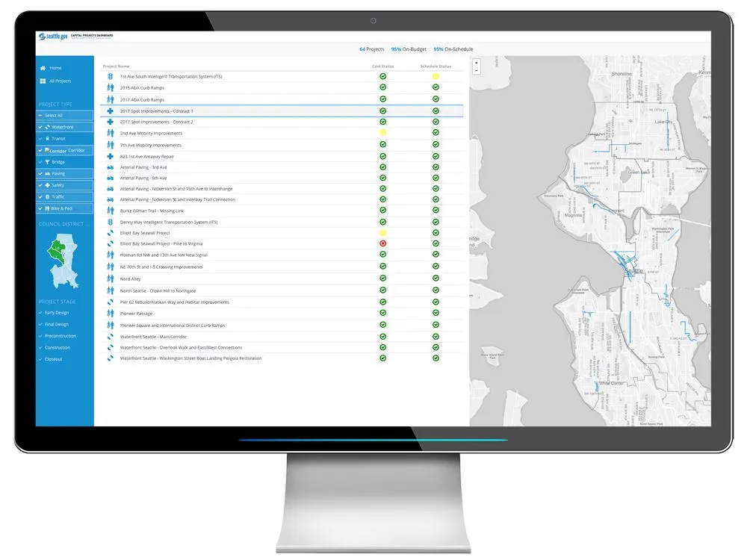Click the pedestrian icon next to 2016 ADA Curb Ramps
Viewport: 747px width, 560px height.
110,87
